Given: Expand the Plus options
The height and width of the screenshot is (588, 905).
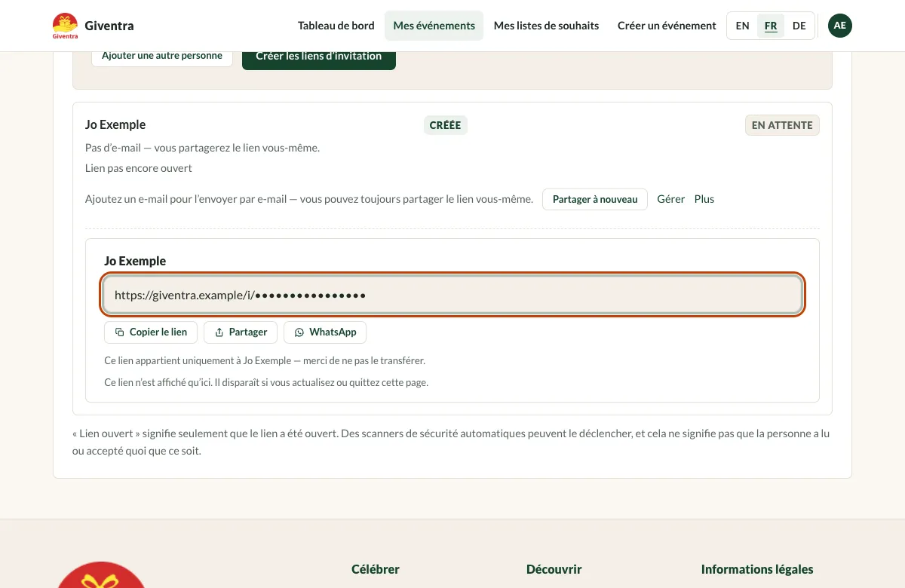Looking at the screenshot, I should tap(704, 200).
